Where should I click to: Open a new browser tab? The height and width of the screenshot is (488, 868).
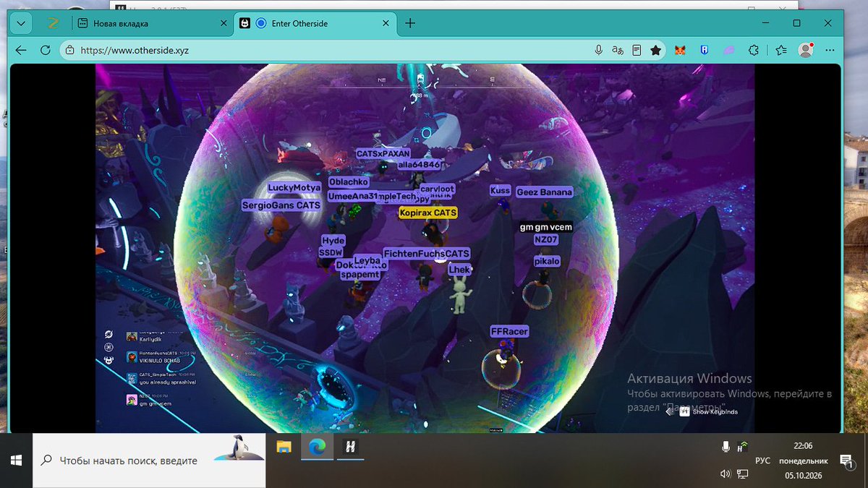410,23
